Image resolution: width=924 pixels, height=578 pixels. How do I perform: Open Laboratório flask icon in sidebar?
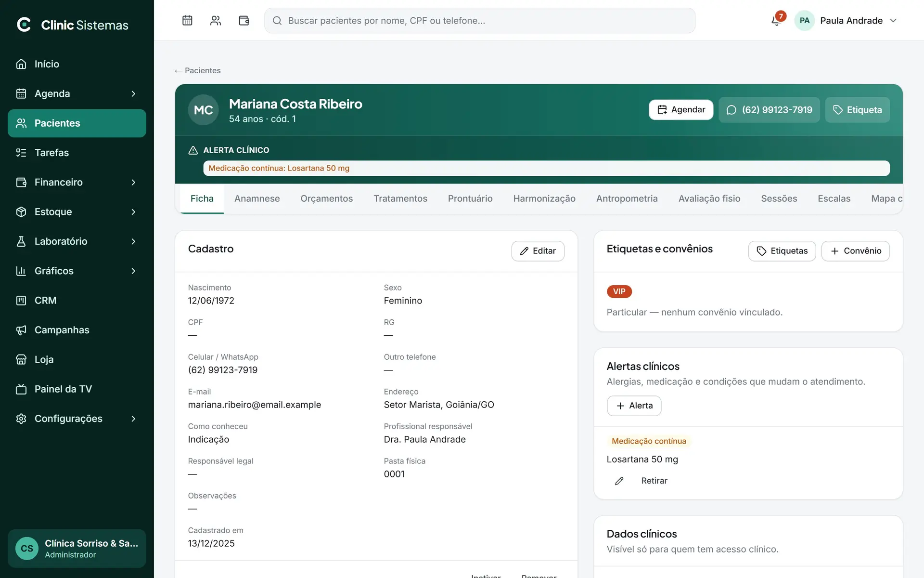point(21,241)
